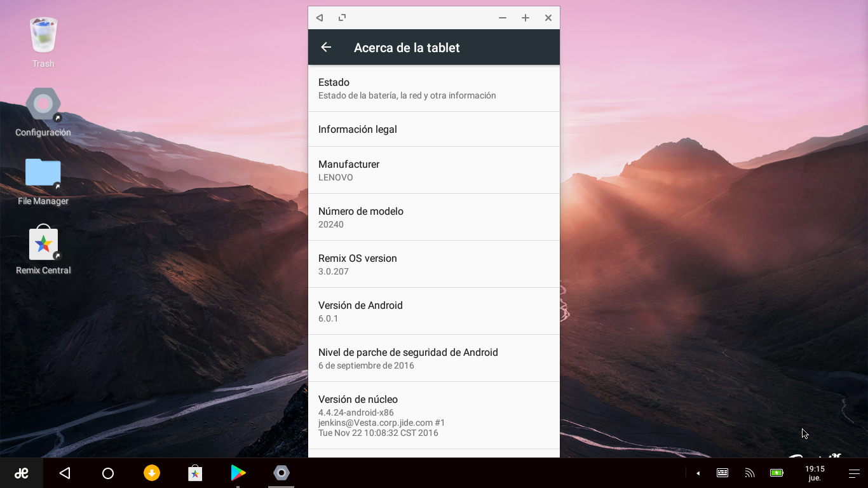Close the Acerca de la tablet window
The image size is (868, 488).
548,18
